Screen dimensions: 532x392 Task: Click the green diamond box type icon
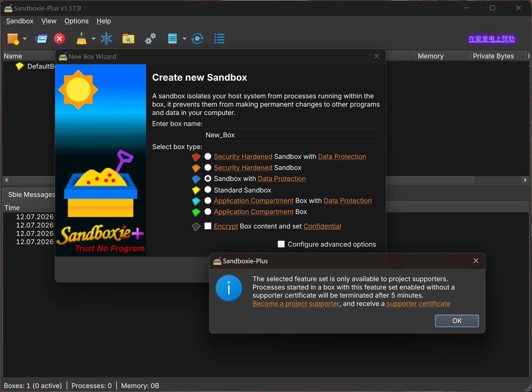point(196,212)
